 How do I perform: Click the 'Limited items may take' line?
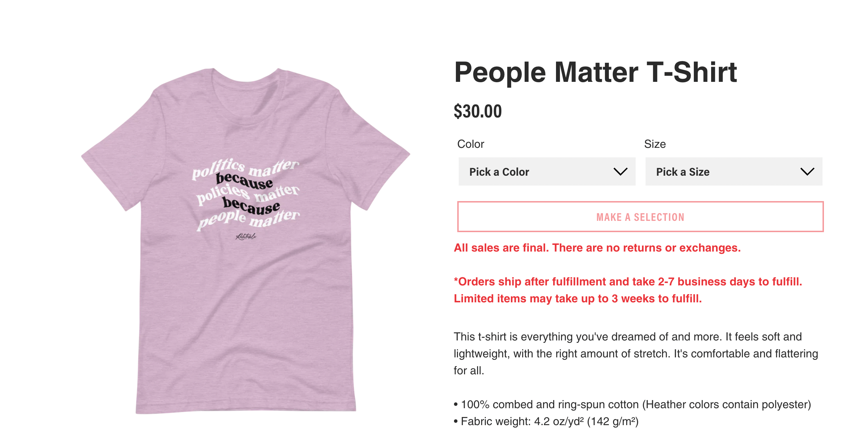click(578, 298)
